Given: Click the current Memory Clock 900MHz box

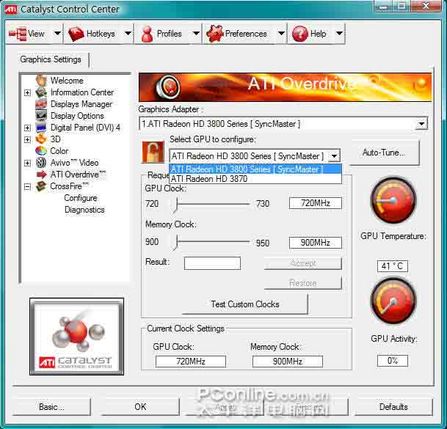Looking at the screenshot, I should pos(287,361).
